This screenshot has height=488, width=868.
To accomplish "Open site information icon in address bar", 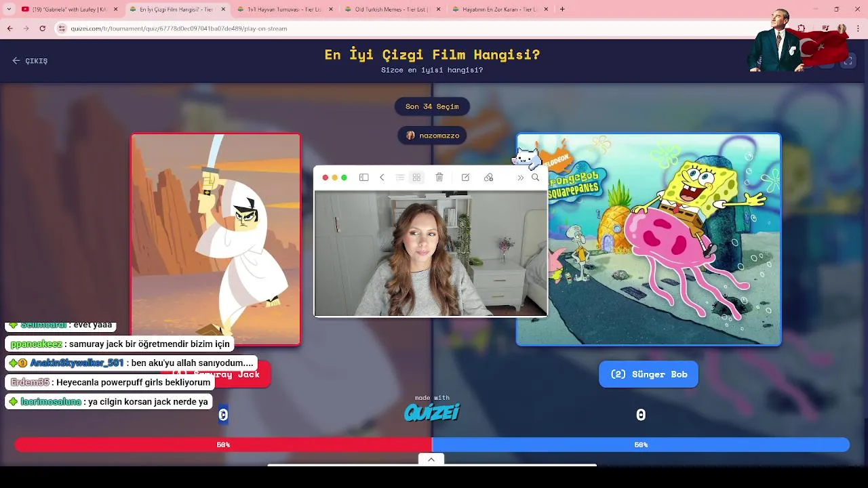I will (x=62, y=28).
